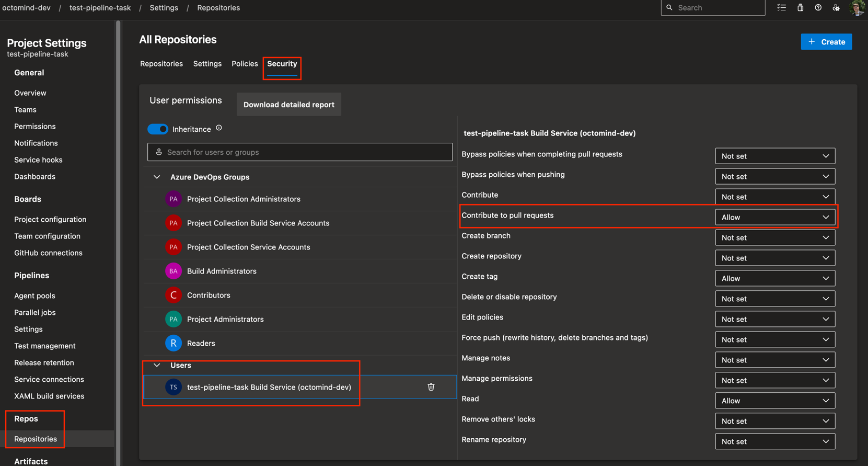The image size is (868, 466).
Task: Toggle the Inheritance switch
Action: [x=158, y=129]
